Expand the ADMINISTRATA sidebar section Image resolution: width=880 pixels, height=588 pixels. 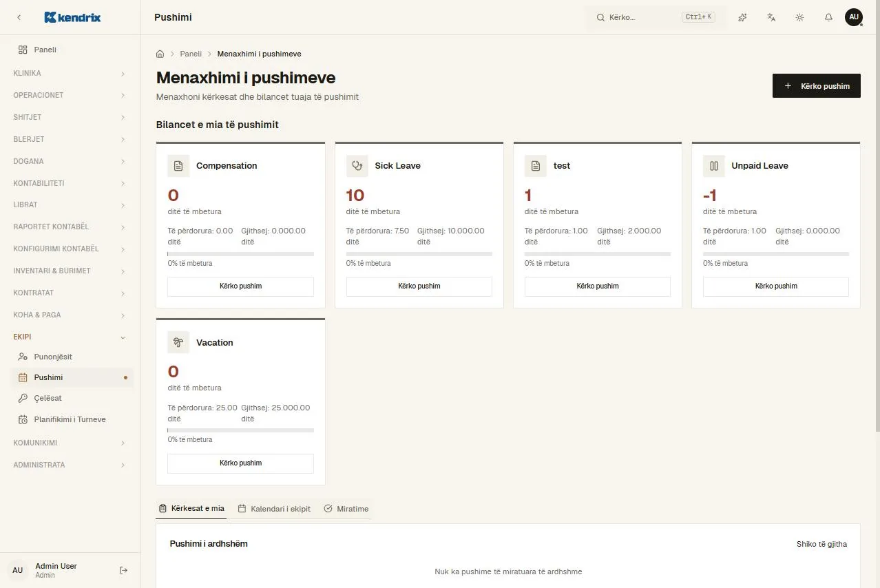(70, 465)
